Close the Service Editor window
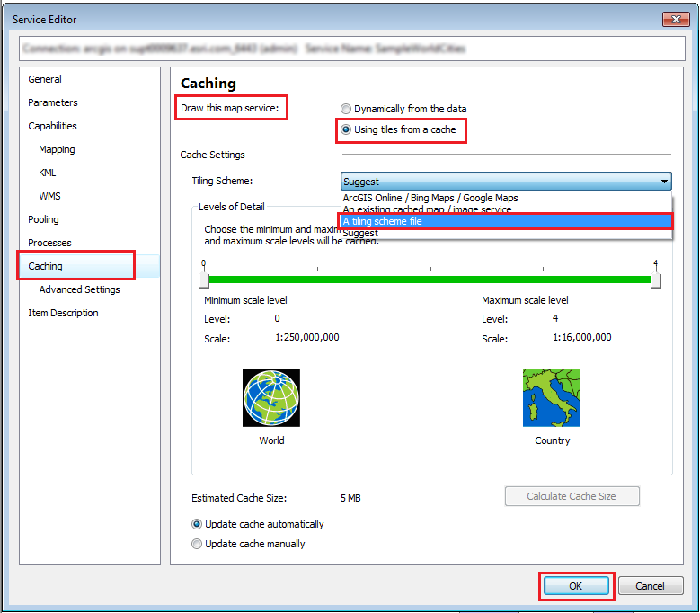Image resolution: width=700 pixels, height=613 pixels. (676, 19)
